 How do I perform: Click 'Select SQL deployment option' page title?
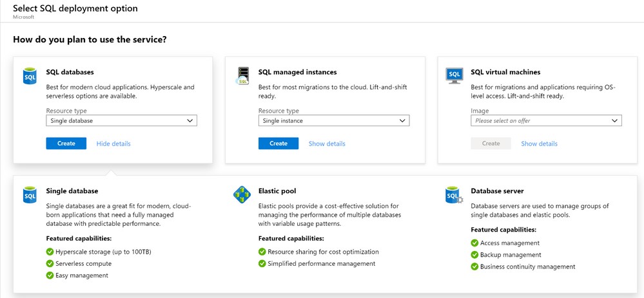[75, 8]
